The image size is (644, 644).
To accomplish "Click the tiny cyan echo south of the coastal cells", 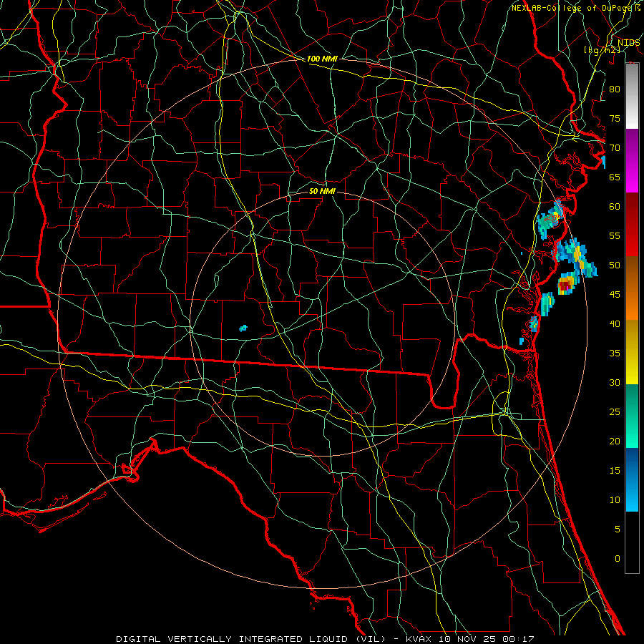I will click(x=521, y=341).
